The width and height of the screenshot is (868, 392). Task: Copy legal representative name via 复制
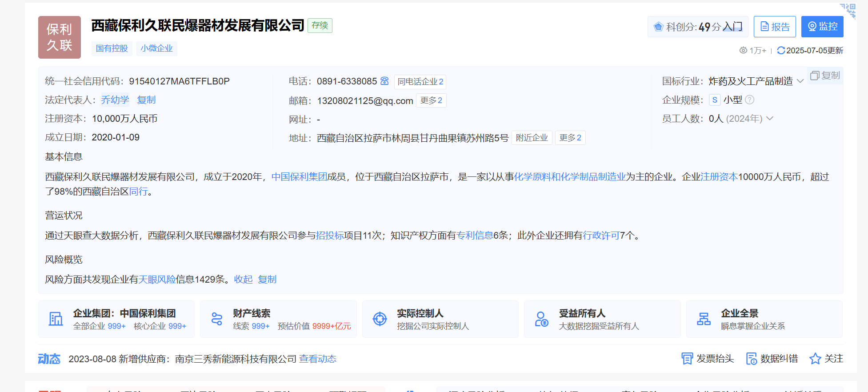pyautogui.click(x=146, y=100)
